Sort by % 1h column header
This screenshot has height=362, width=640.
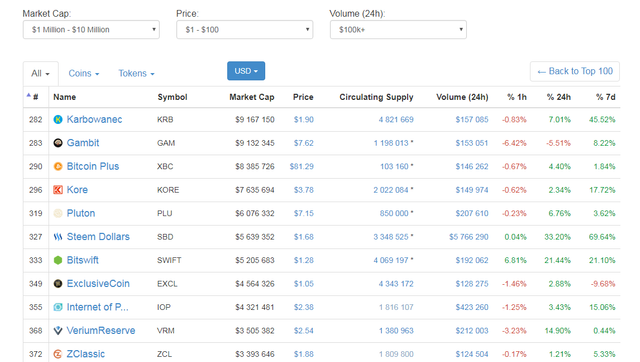pyautogui.click(x=517, y=97)
